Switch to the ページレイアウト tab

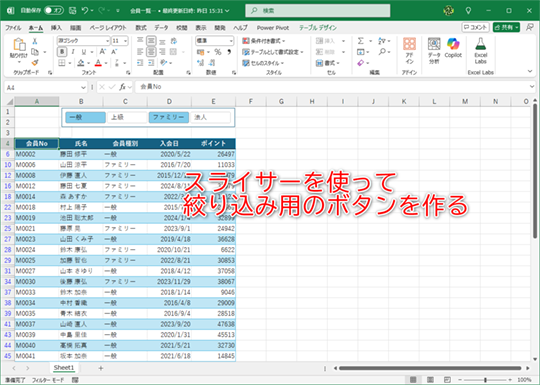pyautogui.click(x=108, y=28)
